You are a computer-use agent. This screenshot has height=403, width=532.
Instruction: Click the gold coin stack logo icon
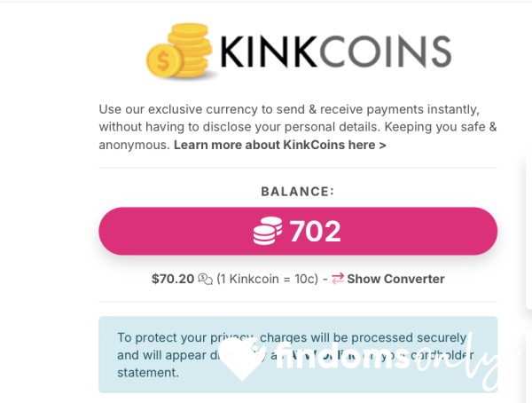pos(179,51)
